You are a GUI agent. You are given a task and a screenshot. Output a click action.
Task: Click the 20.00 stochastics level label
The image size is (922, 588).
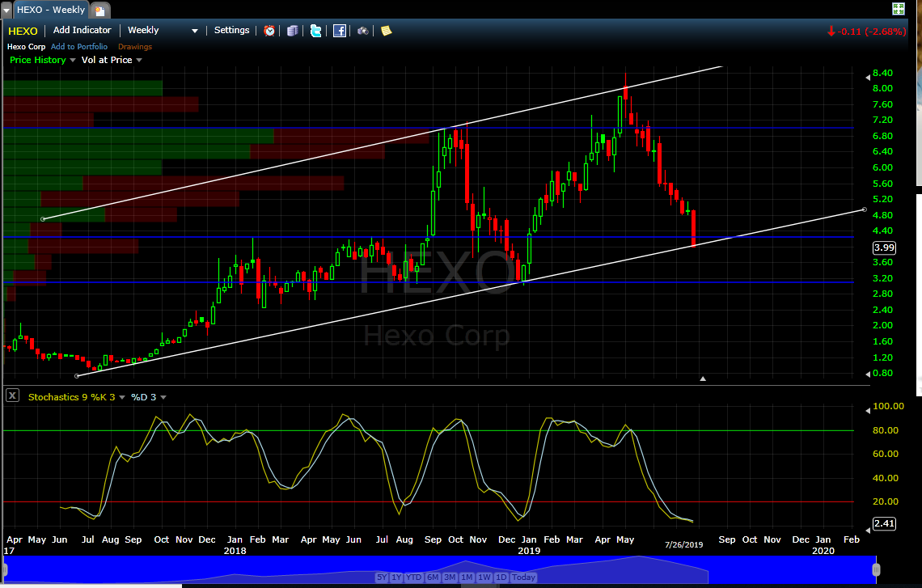[886, 501]
